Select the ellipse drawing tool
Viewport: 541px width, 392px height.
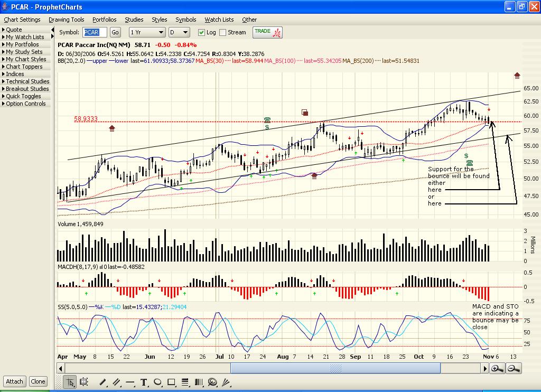(157, 382)
